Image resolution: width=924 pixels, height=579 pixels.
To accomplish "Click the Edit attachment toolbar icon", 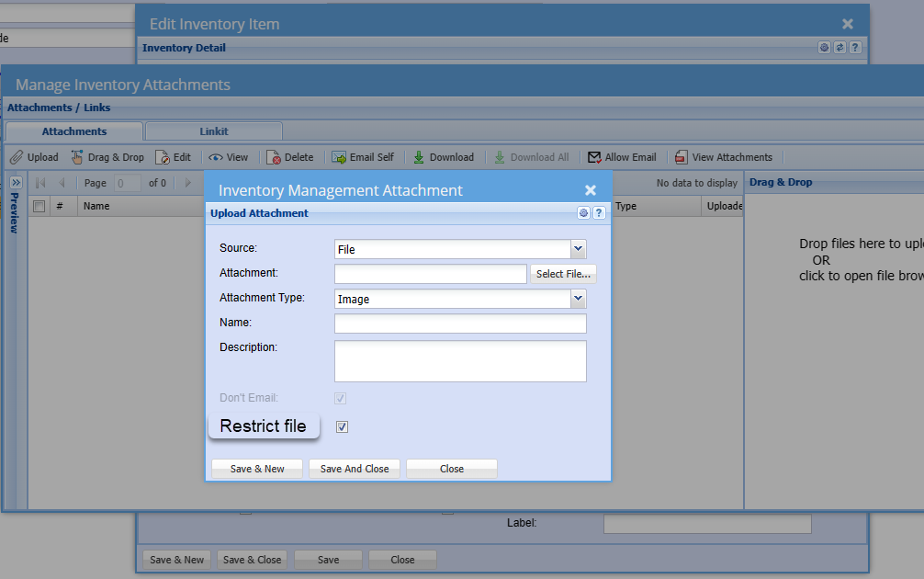I will click(163, 157).
